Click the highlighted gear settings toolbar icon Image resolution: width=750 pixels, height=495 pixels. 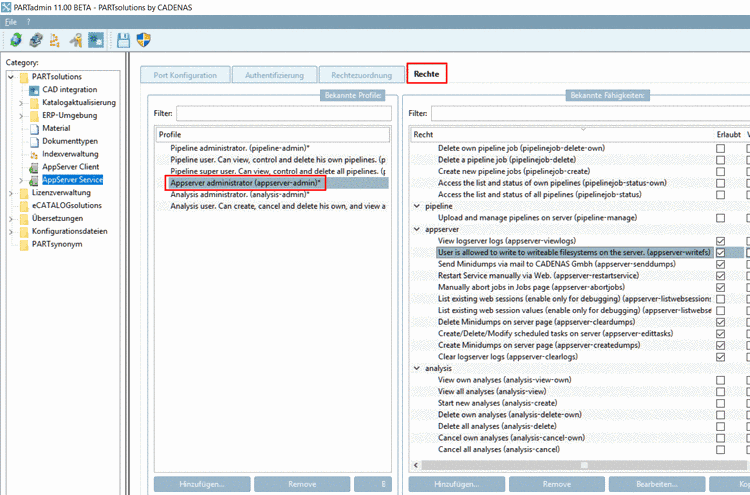[96, 40]
